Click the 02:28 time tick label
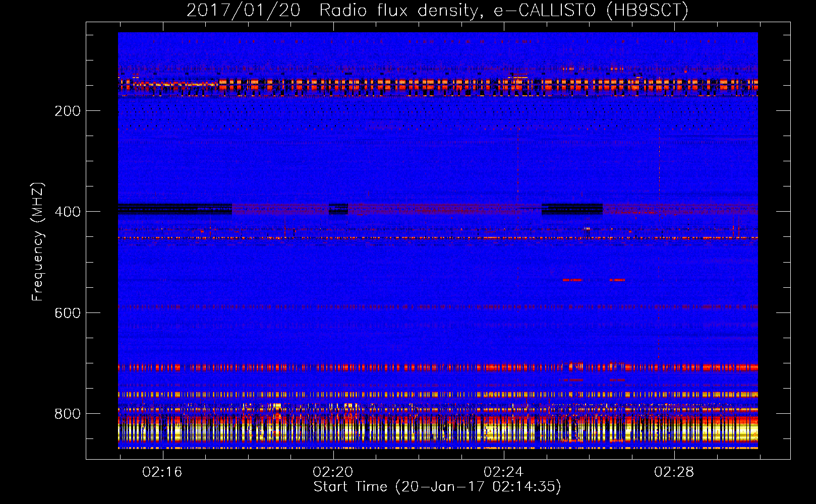 pyautogui.click(x=674, y=472)
